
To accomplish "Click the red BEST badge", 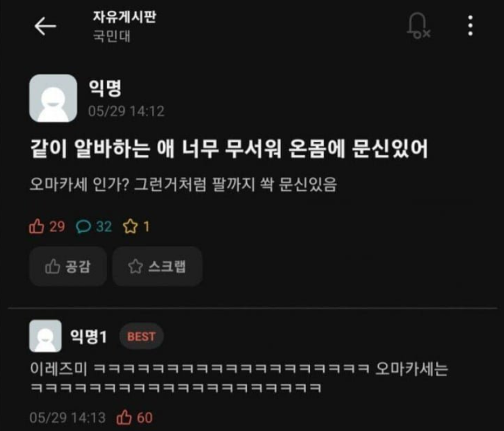I will [141, 336].
